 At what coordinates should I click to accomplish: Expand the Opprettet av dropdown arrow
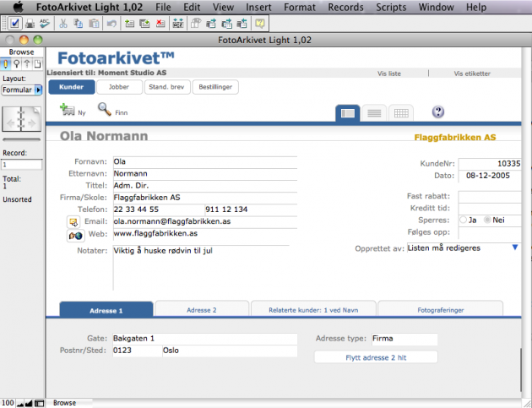pyautogui.click(x=515, y=248)
